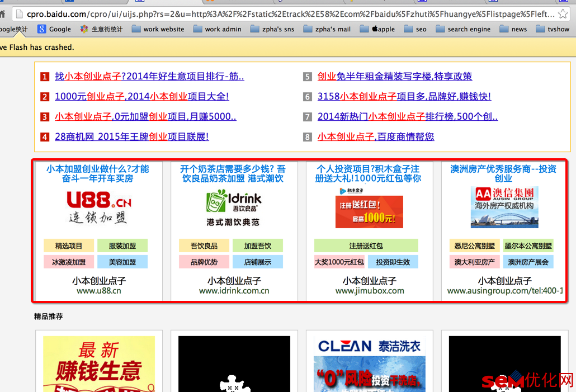This screenshot has width=576, height=392.
Task: Click the 投资即生效 tag button
Action: 393,262
